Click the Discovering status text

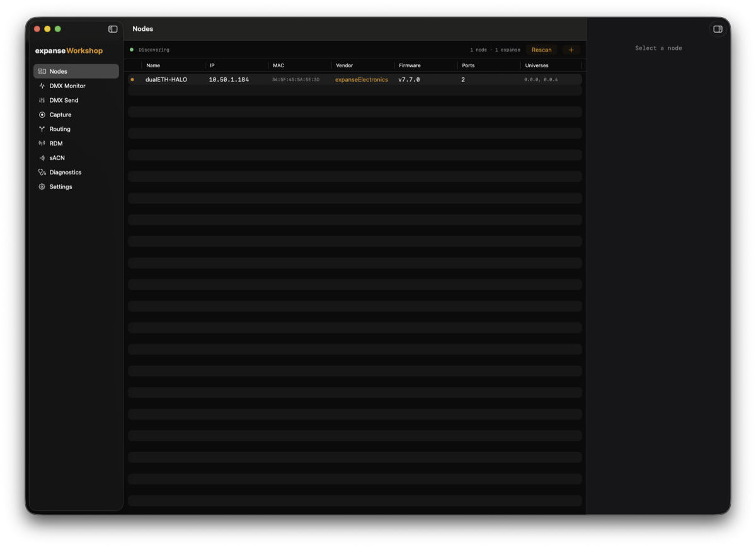coord(154,50)
